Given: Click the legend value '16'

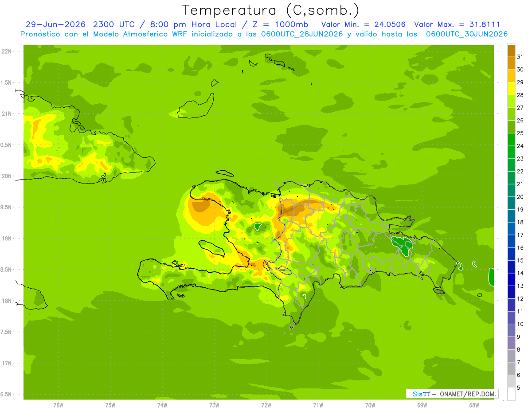Looking at the screenshot, I should (520, 248).
